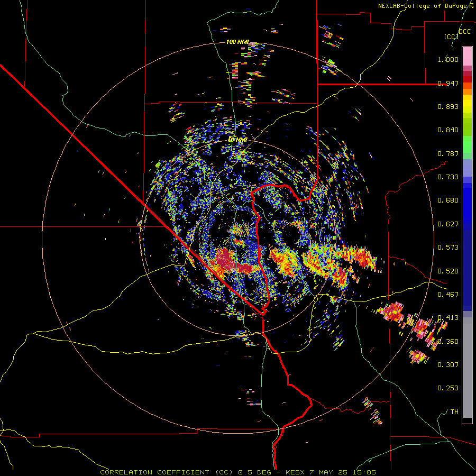476x476 pixels.
Task: Click the 0.253 scale label
Action: (448, 388)
